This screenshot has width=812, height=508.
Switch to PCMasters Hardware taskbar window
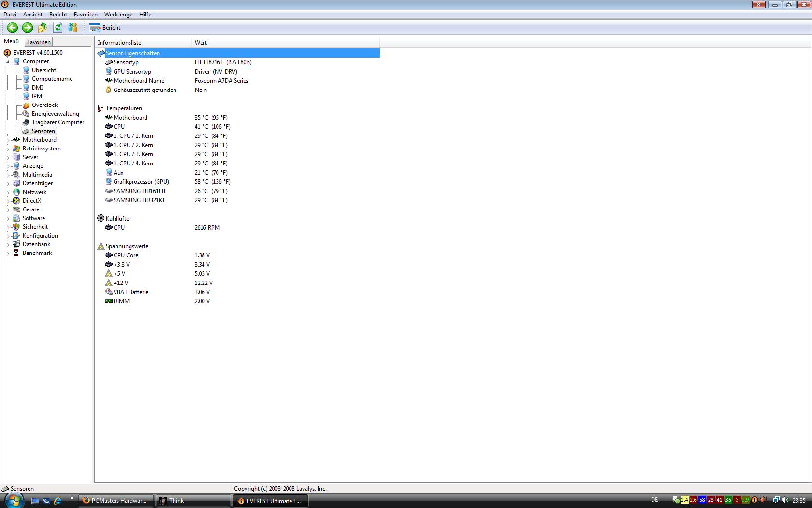pos(116,501)
